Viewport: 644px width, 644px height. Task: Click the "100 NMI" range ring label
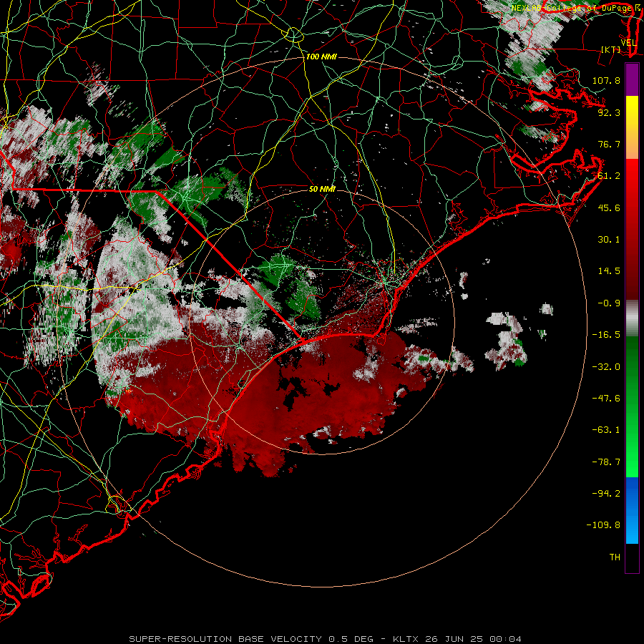[321, 57]
